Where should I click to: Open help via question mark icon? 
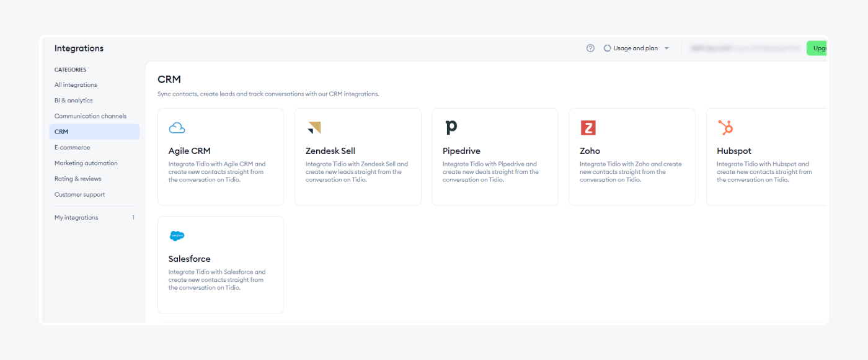[x=590, y=48]
